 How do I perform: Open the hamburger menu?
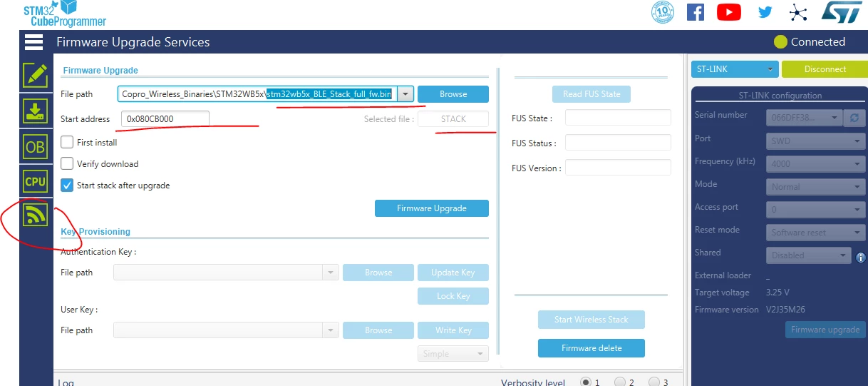pyautogui.click(x=34, y=42)
